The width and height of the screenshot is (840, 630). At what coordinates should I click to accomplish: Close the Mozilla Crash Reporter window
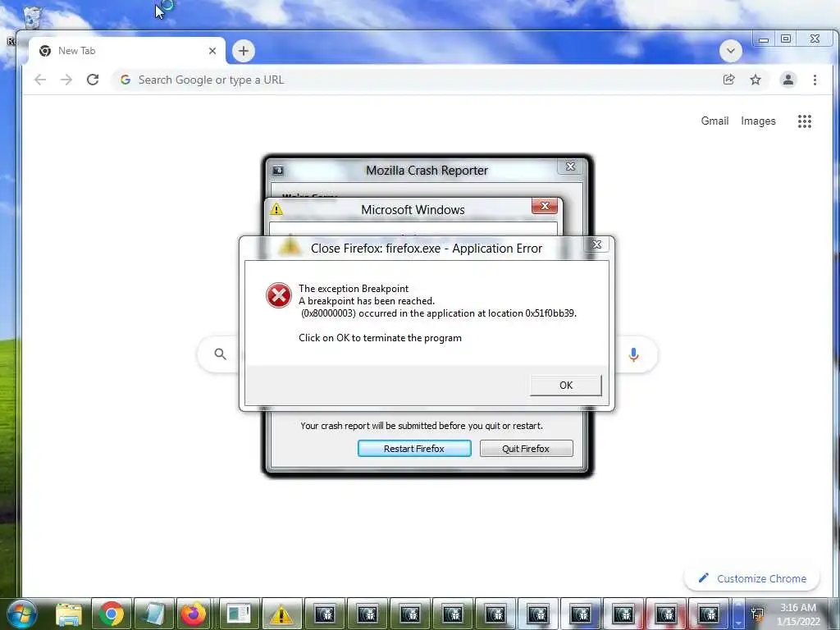(x=570, y=167)
